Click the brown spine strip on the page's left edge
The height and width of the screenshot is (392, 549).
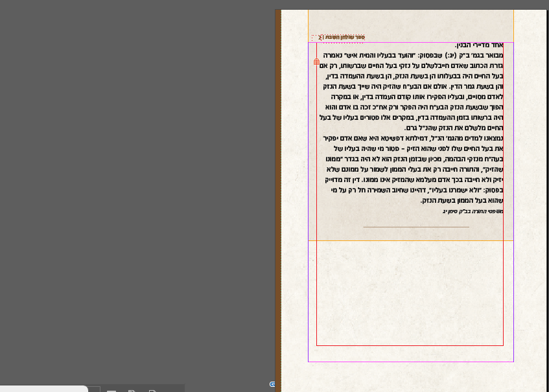point(278,194)
